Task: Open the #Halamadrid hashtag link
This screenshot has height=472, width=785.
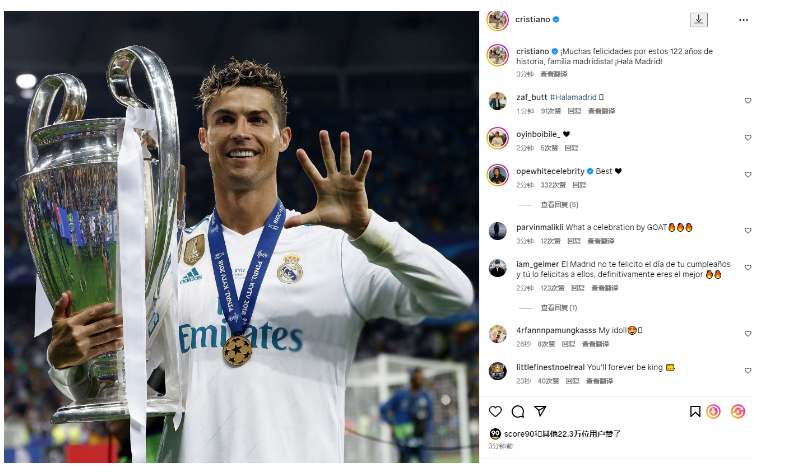Action: [x=573, y=97]
